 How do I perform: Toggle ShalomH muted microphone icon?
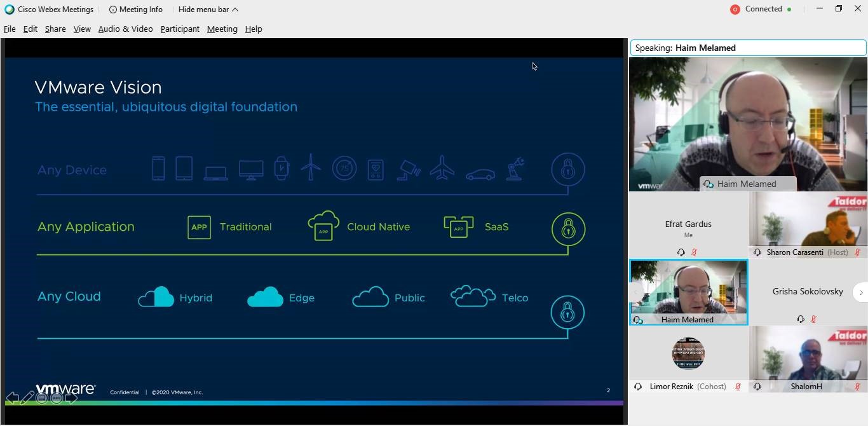pos(857,387)
